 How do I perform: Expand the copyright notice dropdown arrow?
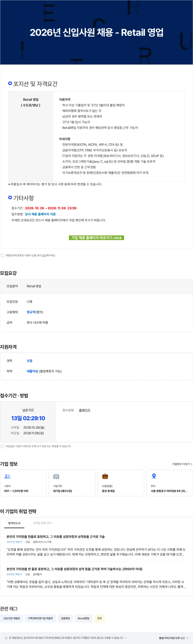[x=126, y=638]
